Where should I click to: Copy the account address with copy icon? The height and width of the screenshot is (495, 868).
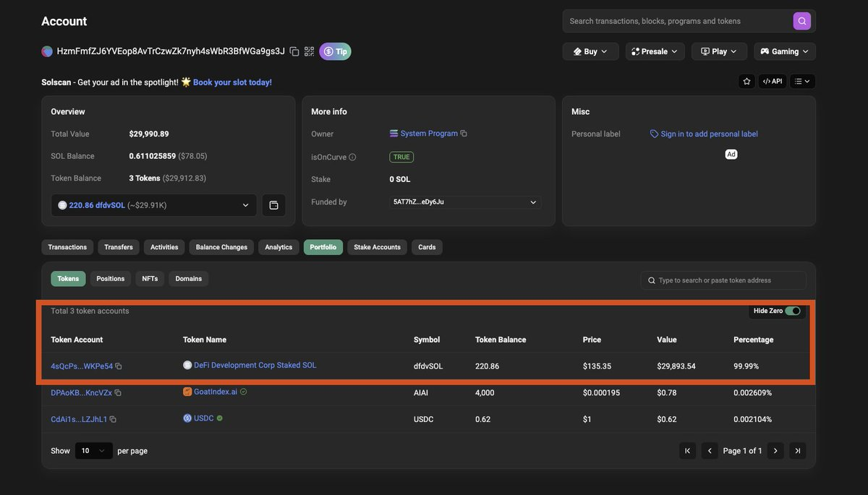tap(294, 51)
